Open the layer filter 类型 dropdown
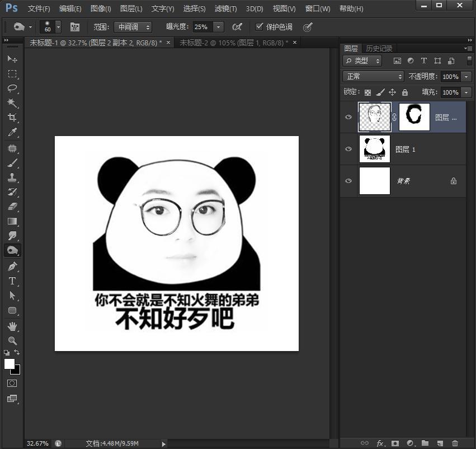The height and width of the screenshot is (449, 476). click(362, 61)
